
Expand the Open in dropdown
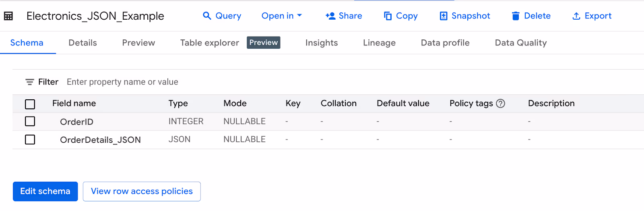tap(282, 16)
